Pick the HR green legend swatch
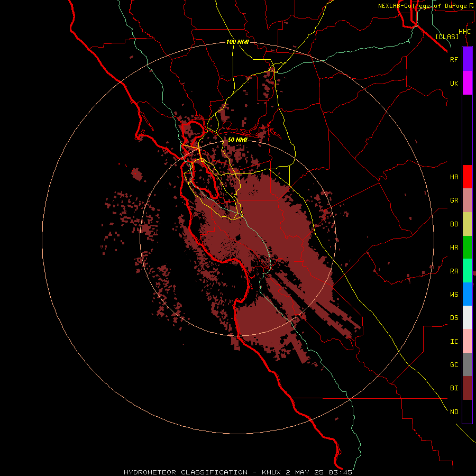The width and height of the screenshot is (476, 476). pos(467,248)
